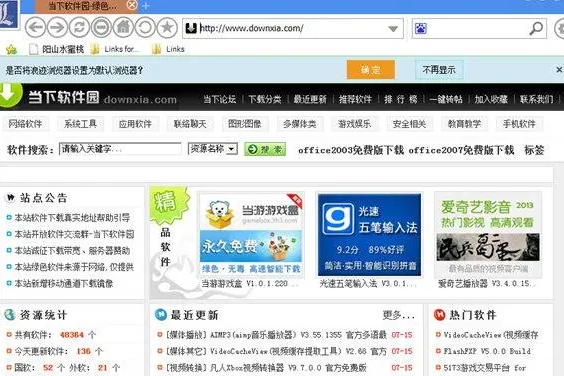Expand the 资源名称 search type dropdown
The width and height of the screenshot is (564, 376).
[x=213, y=149]
